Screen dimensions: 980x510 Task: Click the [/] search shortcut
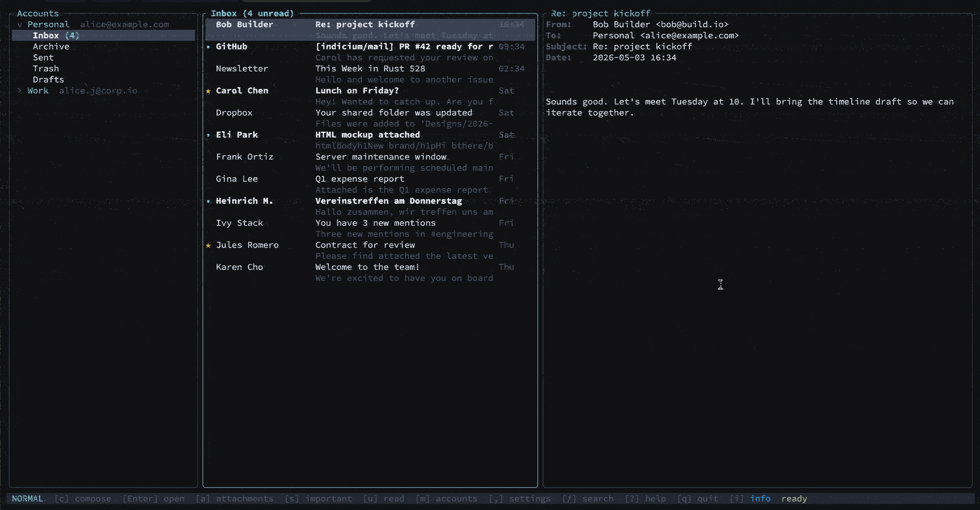click(588, 499)
